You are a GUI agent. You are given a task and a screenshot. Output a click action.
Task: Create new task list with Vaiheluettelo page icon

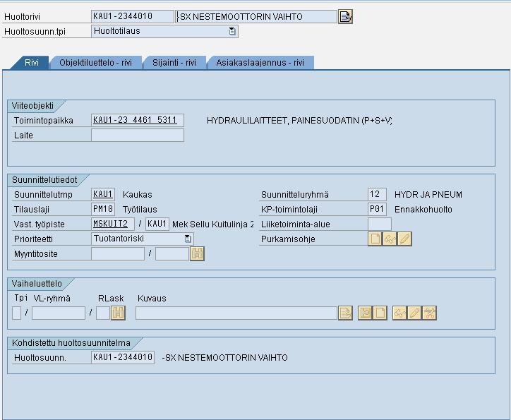(x=380, y=313)
